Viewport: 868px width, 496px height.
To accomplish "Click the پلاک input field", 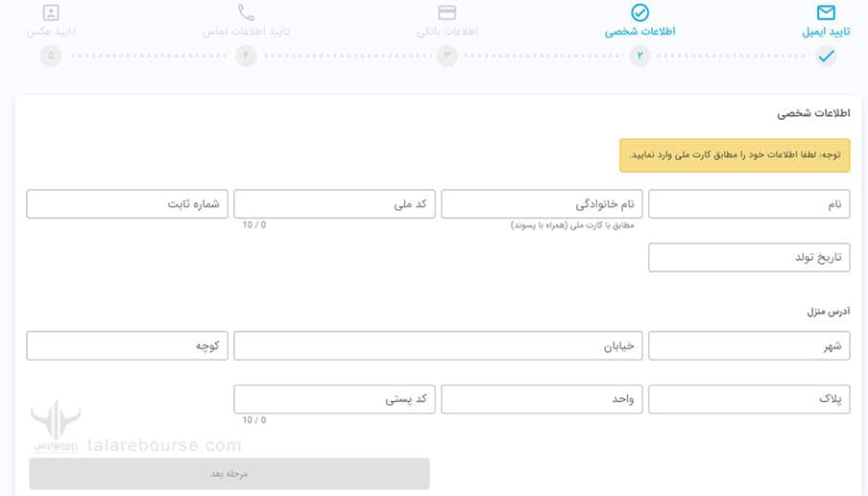I will click(749, 399).
